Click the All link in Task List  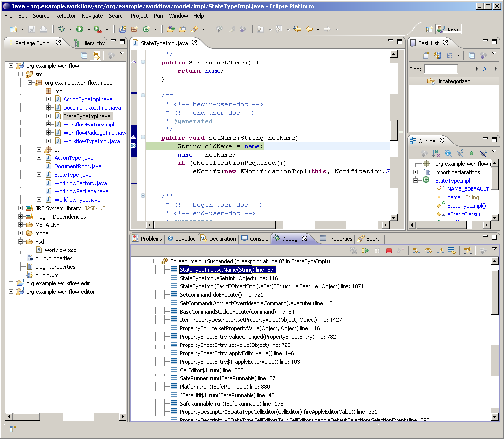pos(486,69)
